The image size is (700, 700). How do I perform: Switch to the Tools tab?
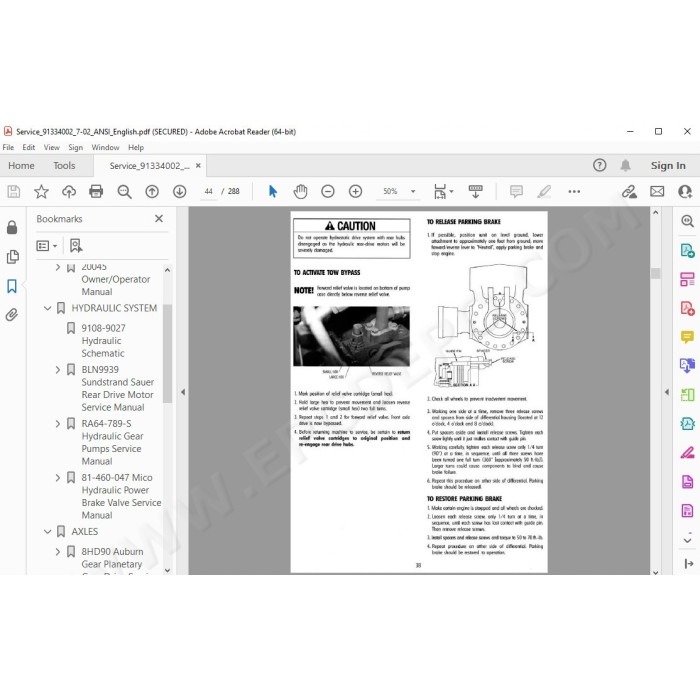(x=64, y=166)
